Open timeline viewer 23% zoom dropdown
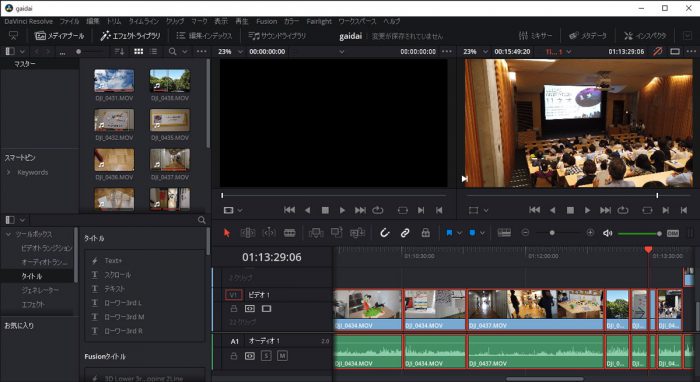This screenshot has width=700, height=382. [485, 52]
